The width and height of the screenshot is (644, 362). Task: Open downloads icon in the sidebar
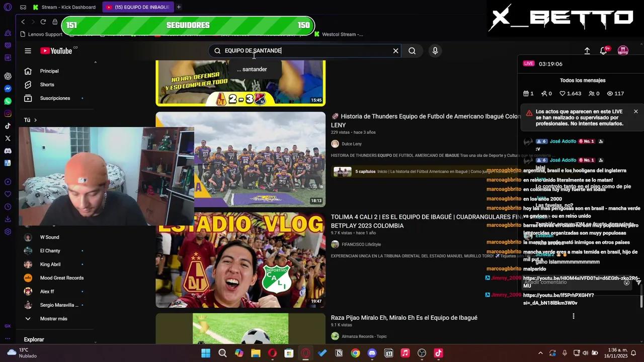pos(8,219)
